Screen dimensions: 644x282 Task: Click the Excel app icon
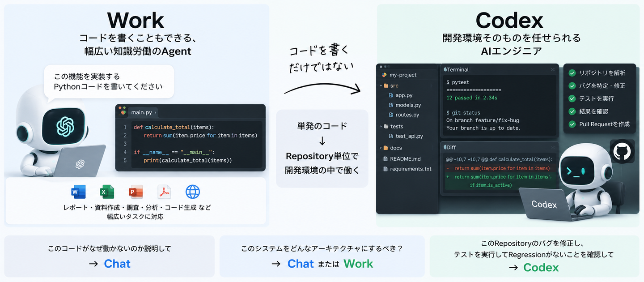click(x=107, y=192)
